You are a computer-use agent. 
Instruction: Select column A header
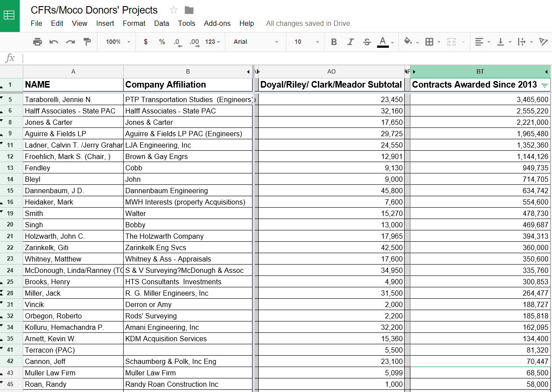pyautogui.click(x=73, y=71)
